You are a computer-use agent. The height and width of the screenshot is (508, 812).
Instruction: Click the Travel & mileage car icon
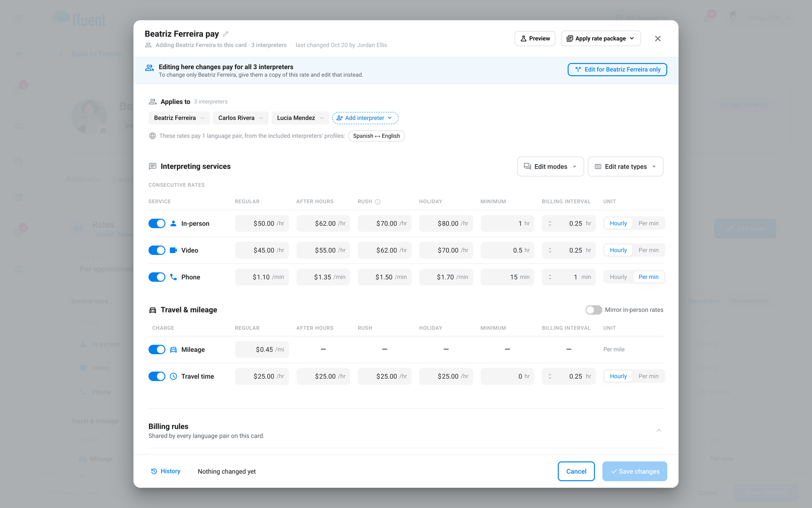(153, 310)
